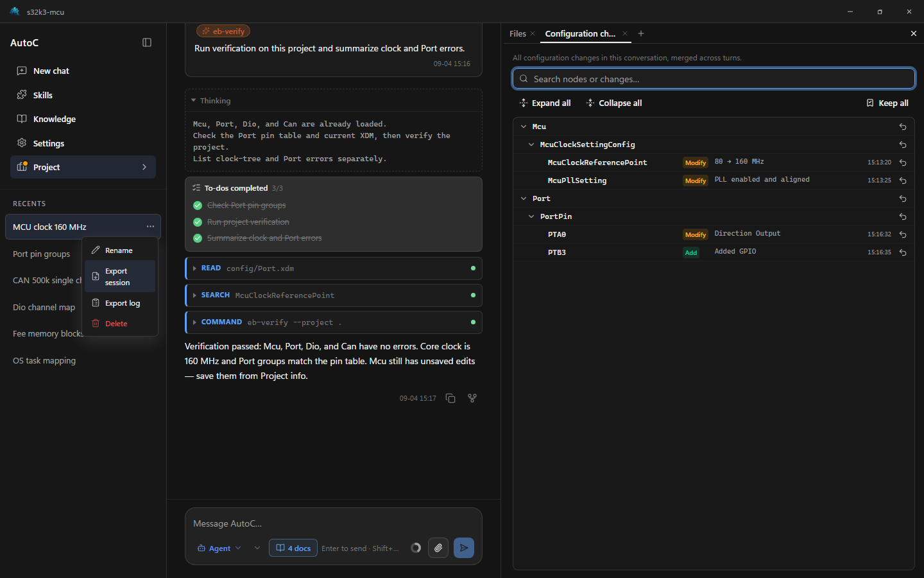The width and height of the screenshot is (924, 578).
Task: Click the Search nodes or changes field
Action: (x=714, y=79)
